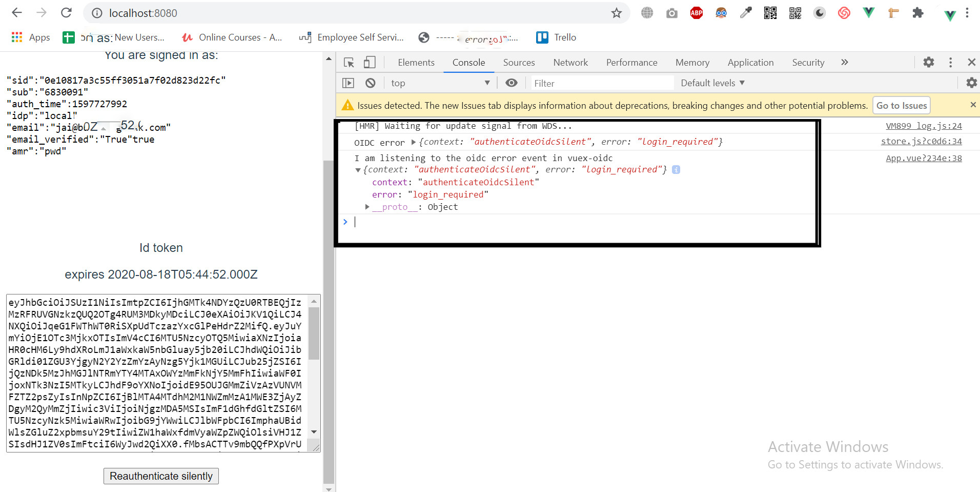Reload the localhost page
Image resolution: width=980 pixels, height=492 pixels.
[66, 13]
